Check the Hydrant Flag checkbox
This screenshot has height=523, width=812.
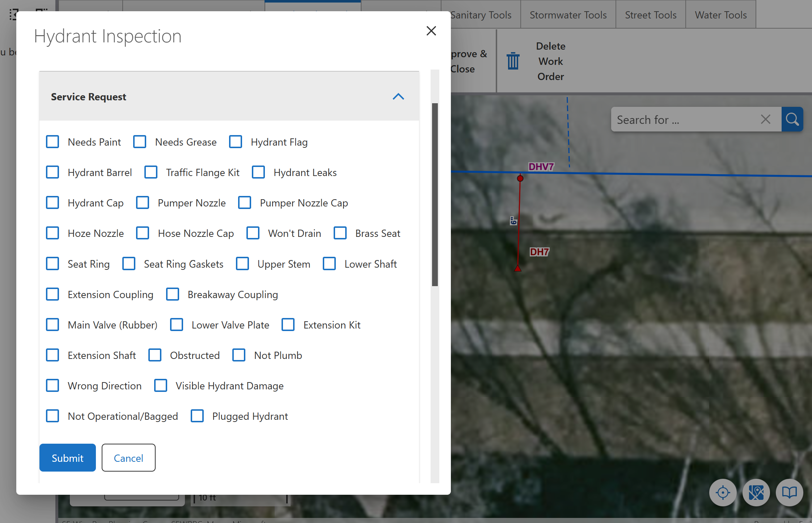click(236, 142)
